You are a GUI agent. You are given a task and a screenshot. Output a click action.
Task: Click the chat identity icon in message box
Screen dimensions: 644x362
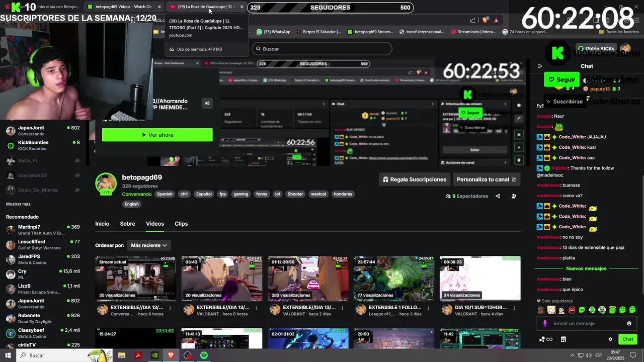[545, 323]
